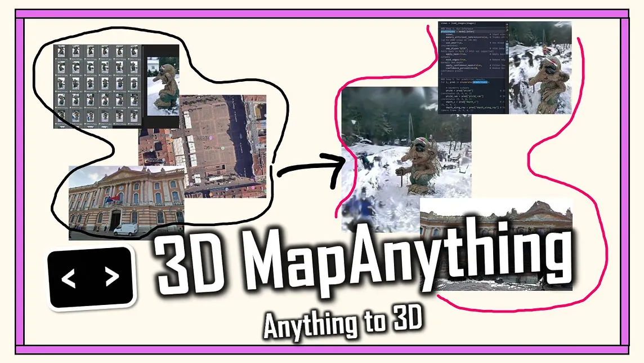The width and height of the screenshot is (644, 363).
Task: Click the small troll render beside the code
Action: pyautogui.click(x=540, y=68)
